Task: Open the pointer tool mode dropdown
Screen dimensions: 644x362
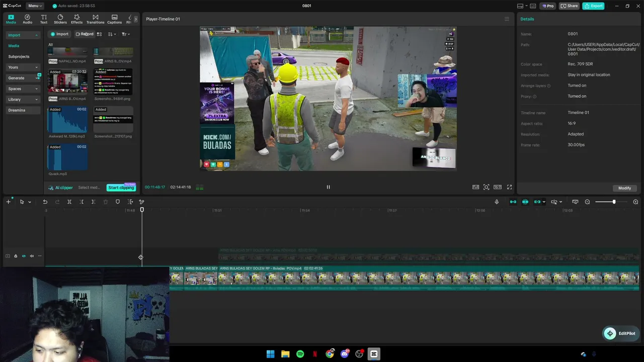Action: (x=30, y=202)
